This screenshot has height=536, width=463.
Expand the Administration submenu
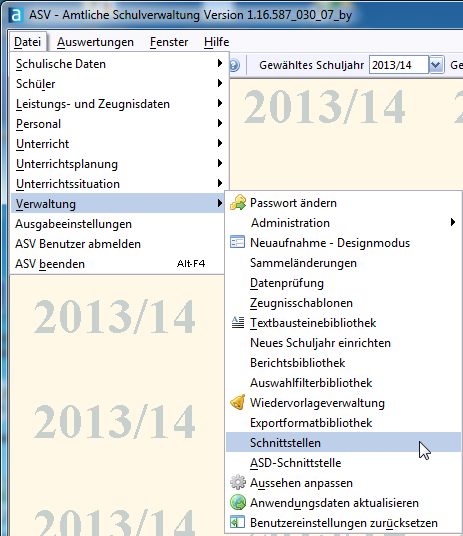click(x=343, y=223)
